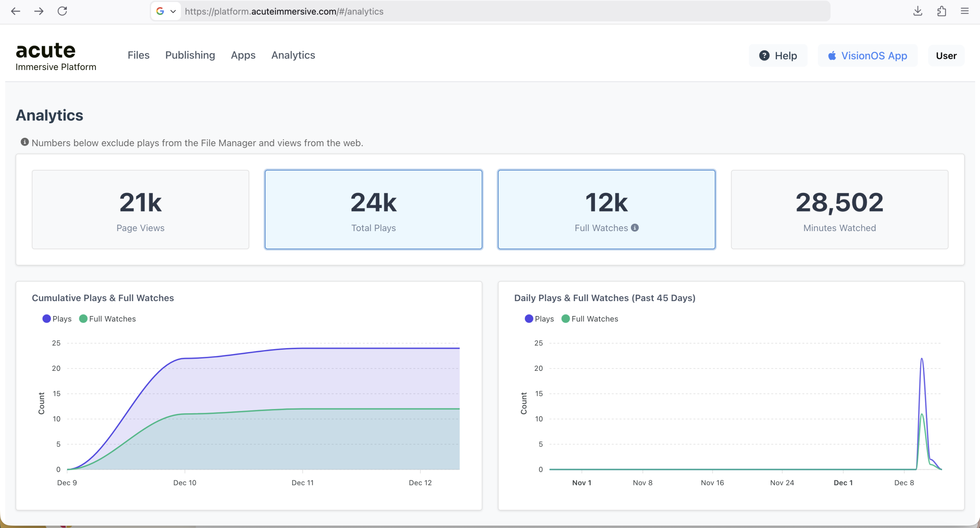This screenshot has height=528, width=980.
Task: Click the browser back arrow
Action: (x=16, y=11)
